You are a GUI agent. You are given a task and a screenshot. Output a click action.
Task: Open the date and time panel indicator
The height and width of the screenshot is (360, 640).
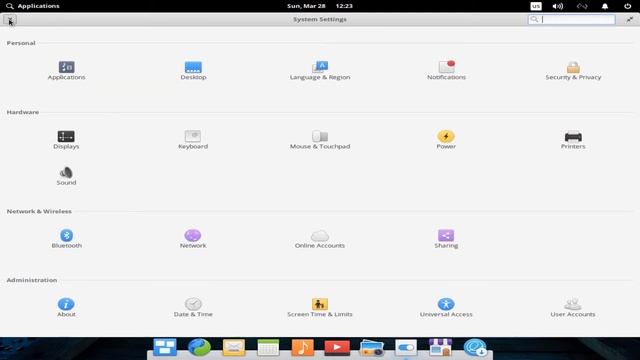pyautogui.click(x=320, y=6)
